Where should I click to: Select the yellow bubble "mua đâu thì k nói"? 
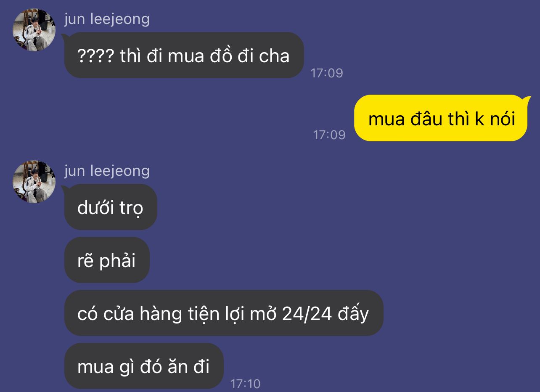[441, 118]
